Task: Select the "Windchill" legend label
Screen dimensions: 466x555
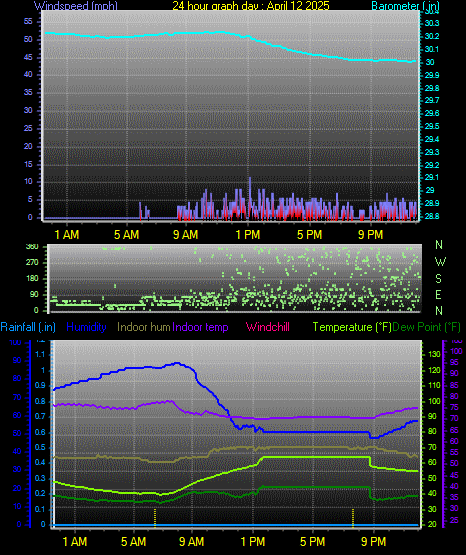Action: point(268,327)
